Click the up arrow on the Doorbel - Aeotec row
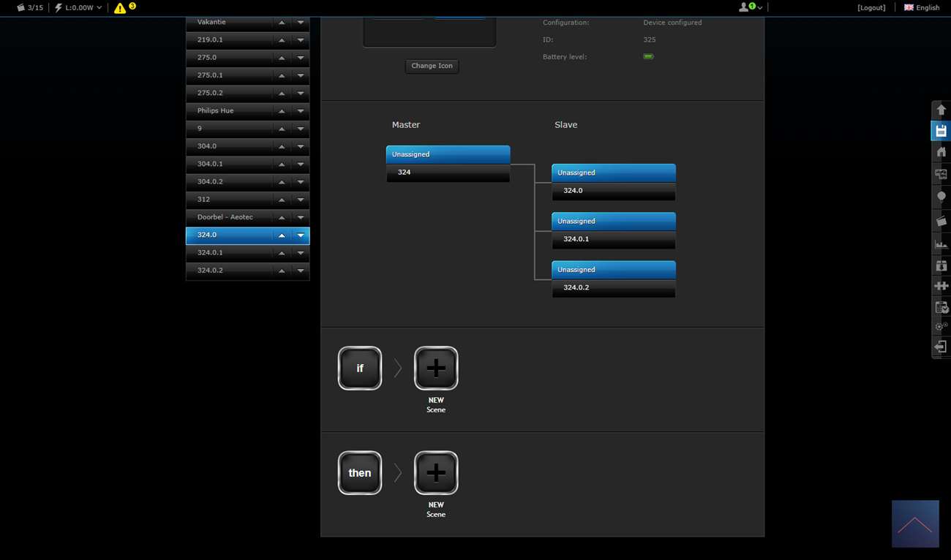The height and width of the screenshot is (560, 951). click(x=282, y=218)
